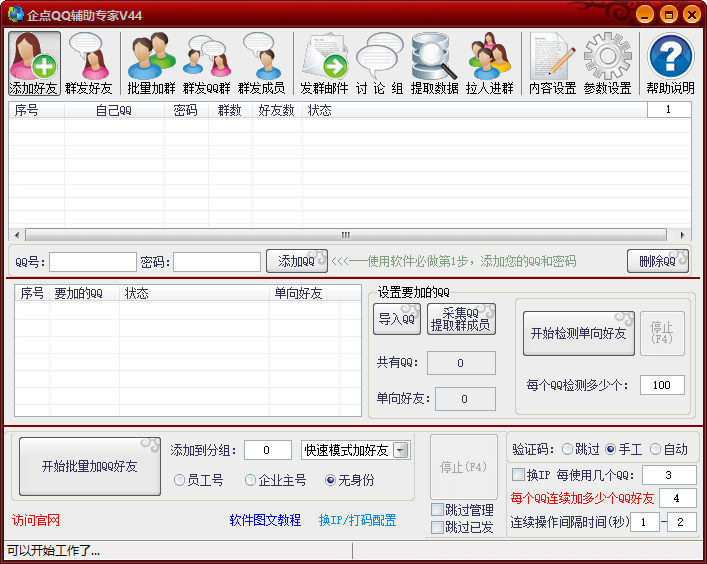
Task: Expand the 快速模式加好友 dropdown
Action: [400, 450]
